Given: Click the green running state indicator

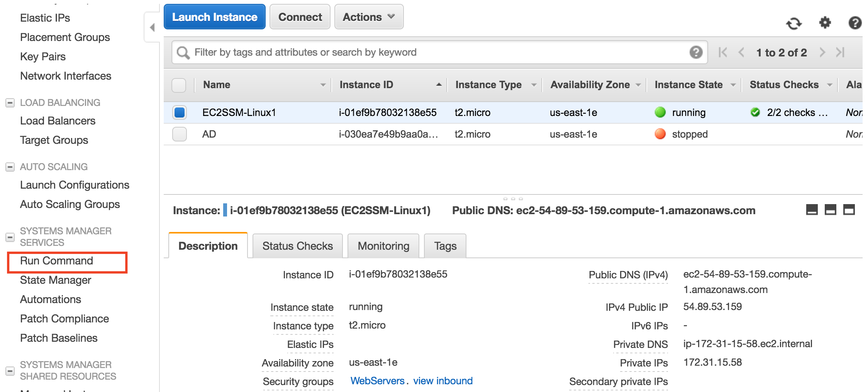Looking at the screenshot, I should click(x=660, y=112).
